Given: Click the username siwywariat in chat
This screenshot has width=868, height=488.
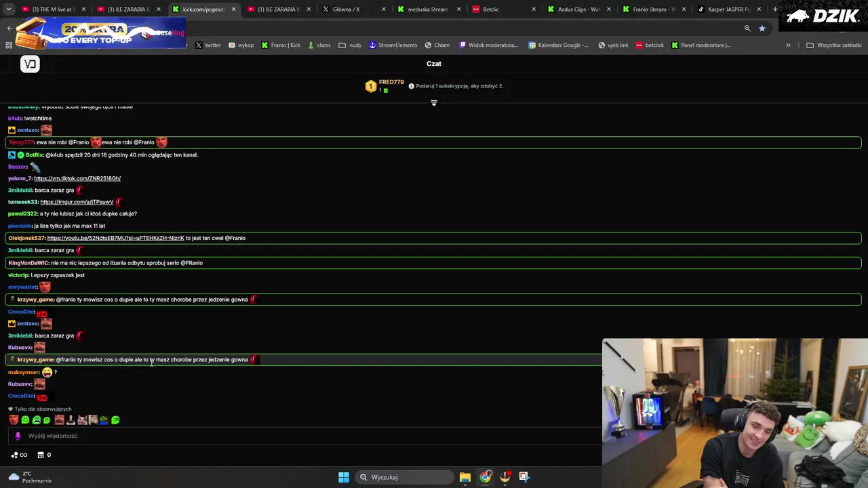Looking at the screenshot, I should point(22,287).
